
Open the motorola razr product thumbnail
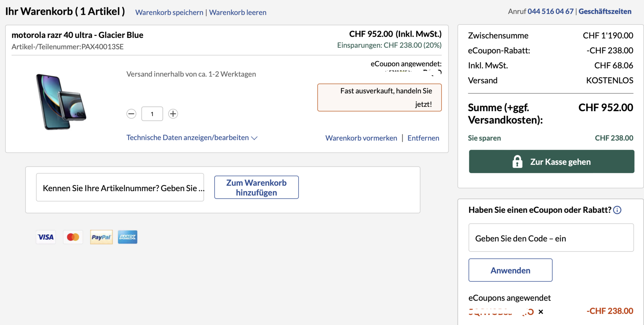click(x=61, y=102)
